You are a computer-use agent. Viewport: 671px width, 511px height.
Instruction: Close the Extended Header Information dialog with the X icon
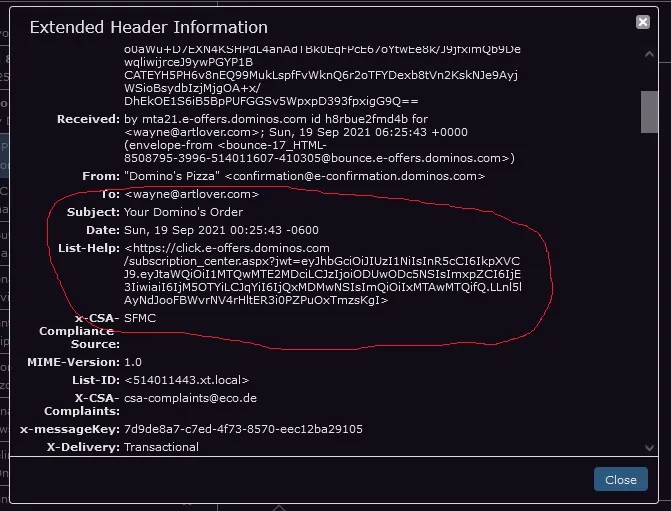coord(642,22)
